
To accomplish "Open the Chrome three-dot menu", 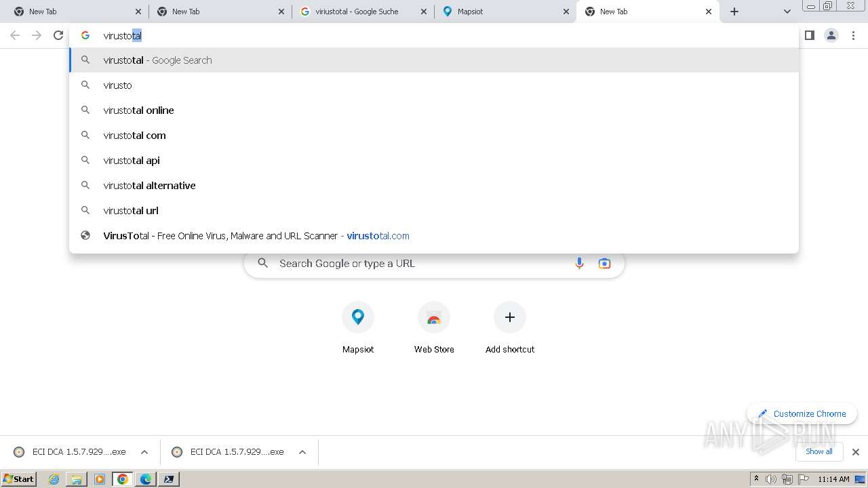I will (854, 35).
